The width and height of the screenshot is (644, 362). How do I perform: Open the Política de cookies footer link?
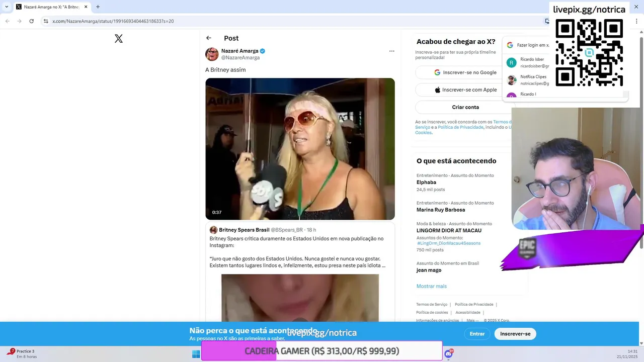pos(432,312)
